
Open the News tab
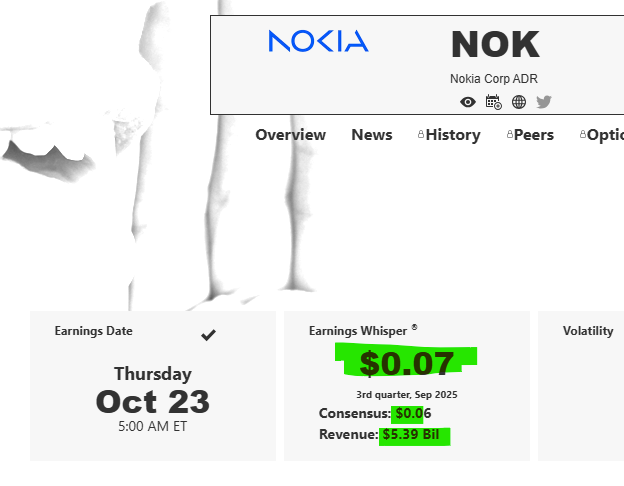372,135
